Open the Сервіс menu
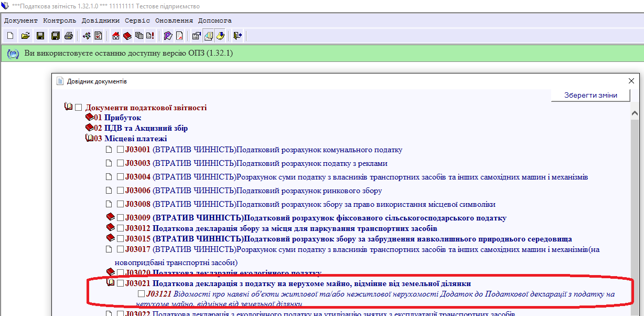Screen dimensions: 644x316 tap(137, 20)
